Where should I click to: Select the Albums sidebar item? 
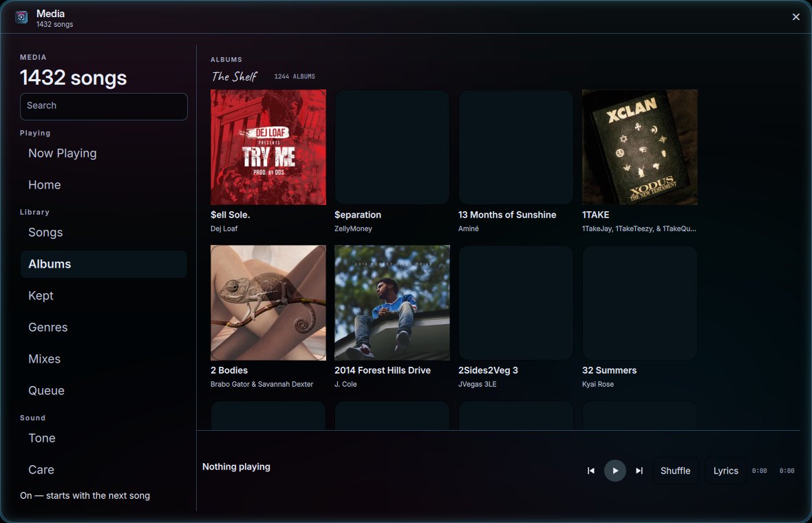coord(104,264)
